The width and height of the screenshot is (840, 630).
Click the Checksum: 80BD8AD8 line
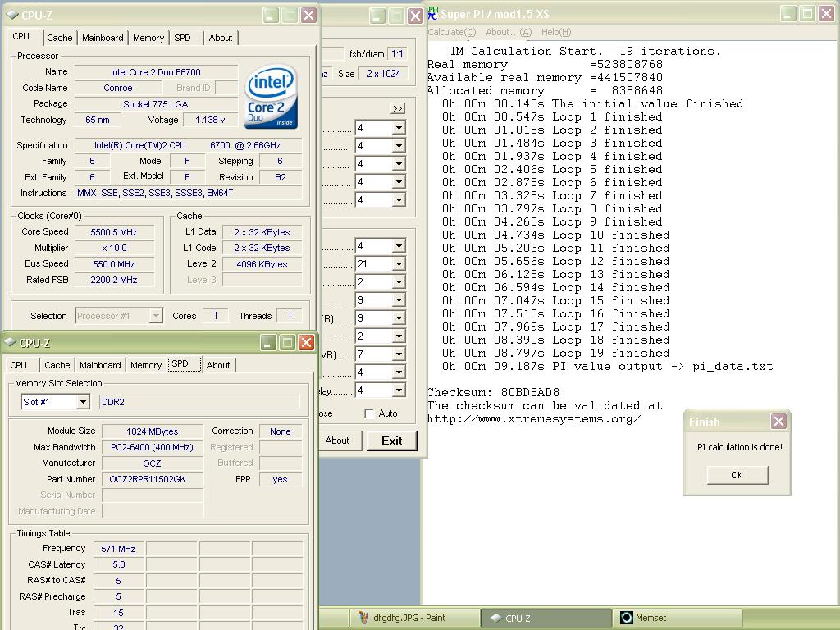[493, 392]
